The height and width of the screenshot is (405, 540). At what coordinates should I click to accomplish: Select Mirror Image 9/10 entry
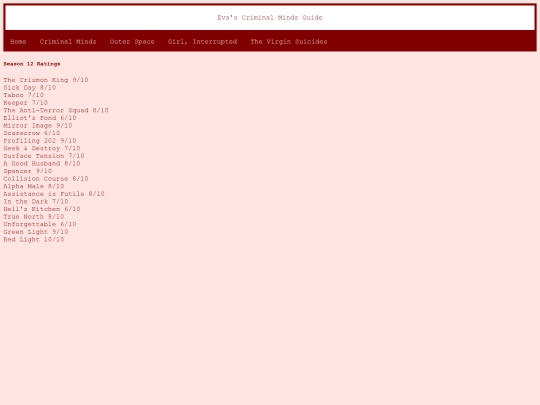[38, 125]
